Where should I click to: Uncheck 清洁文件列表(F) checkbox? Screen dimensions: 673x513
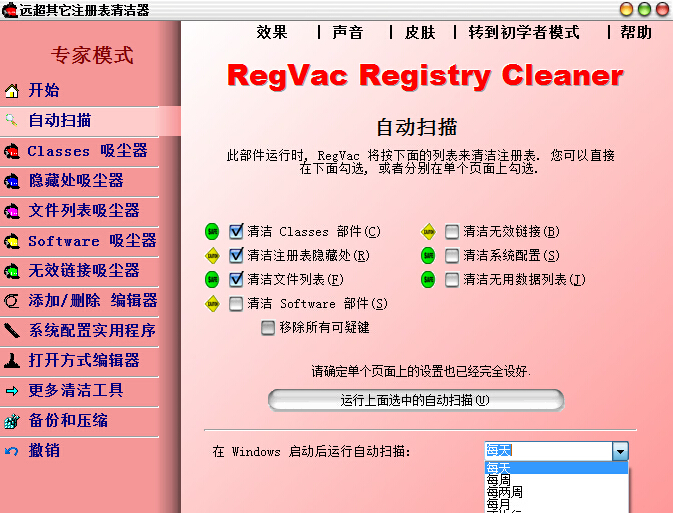click(x=236, y=279)
